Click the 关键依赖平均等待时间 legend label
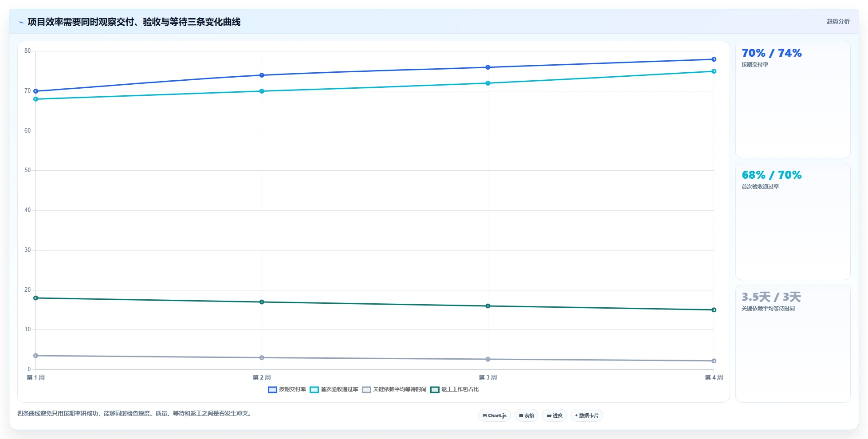 (x=400, y=389)
